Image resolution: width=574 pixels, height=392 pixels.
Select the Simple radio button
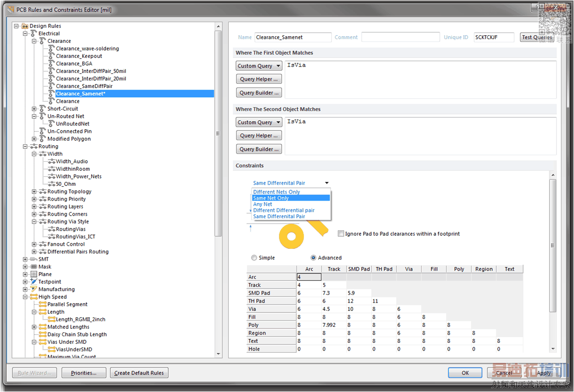[254, 258]
